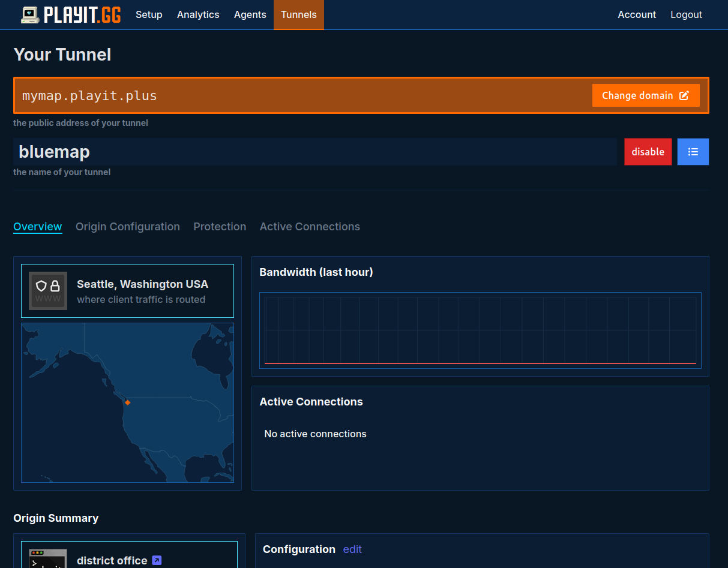
Task: Open the blue list icon button
Action: pyautogui.click(x=693, y=152)
